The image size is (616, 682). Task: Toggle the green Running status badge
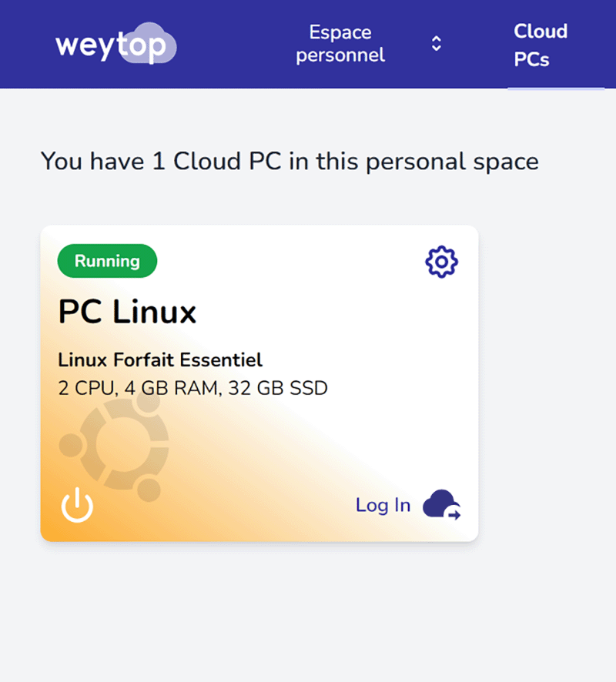point(106,261)
